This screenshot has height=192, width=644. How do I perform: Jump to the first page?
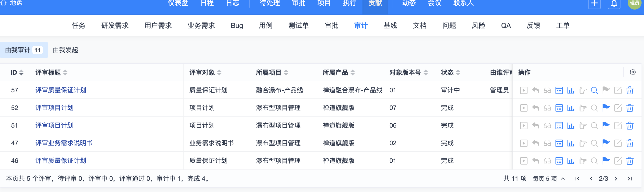coord(577,179)
